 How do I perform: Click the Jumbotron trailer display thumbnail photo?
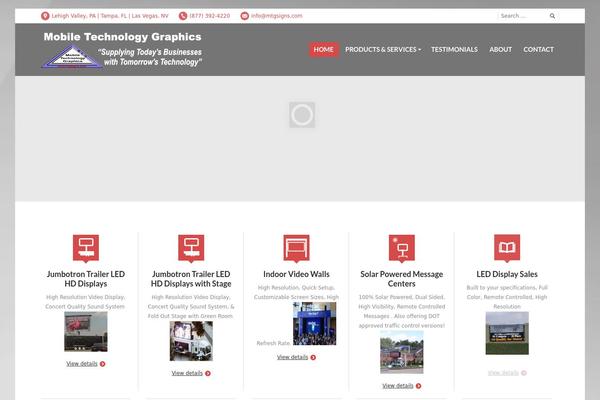coord(86,331)
